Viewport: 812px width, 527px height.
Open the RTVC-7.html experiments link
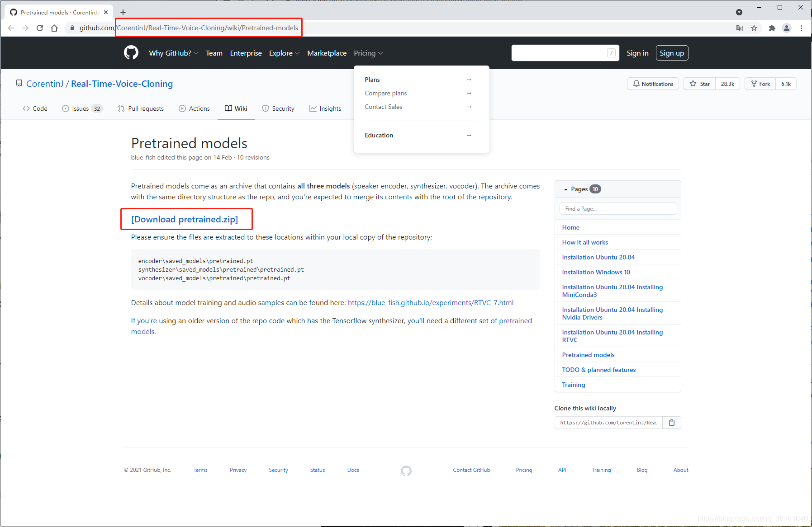pyautogui.click(x=431, y=302)
